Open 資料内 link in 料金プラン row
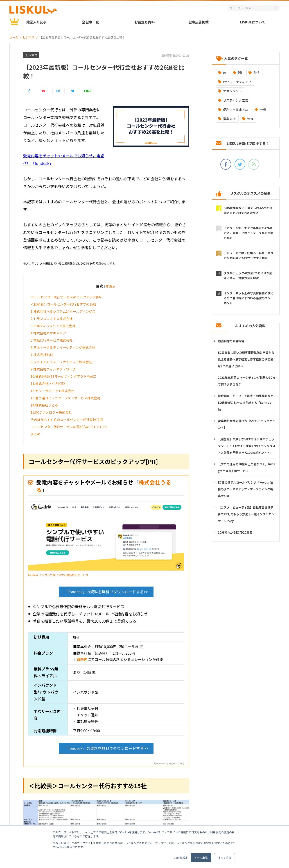 [82, 659]
